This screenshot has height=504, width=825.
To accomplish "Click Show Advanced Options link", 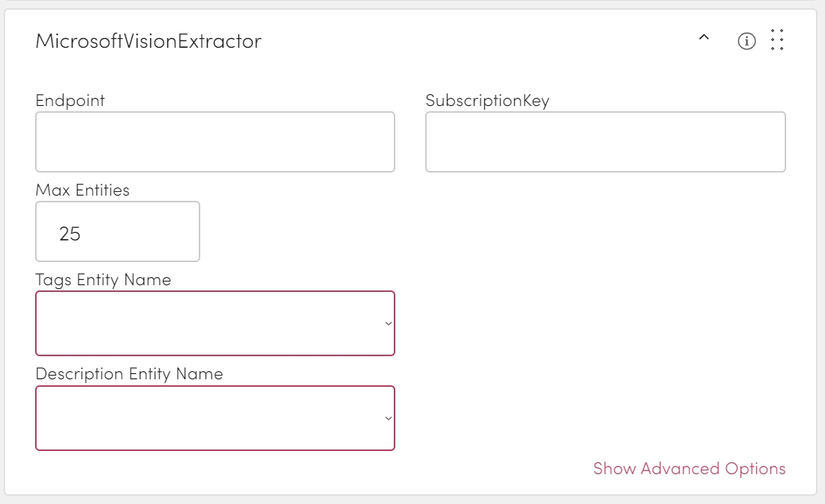I will [x=689, y=469].
